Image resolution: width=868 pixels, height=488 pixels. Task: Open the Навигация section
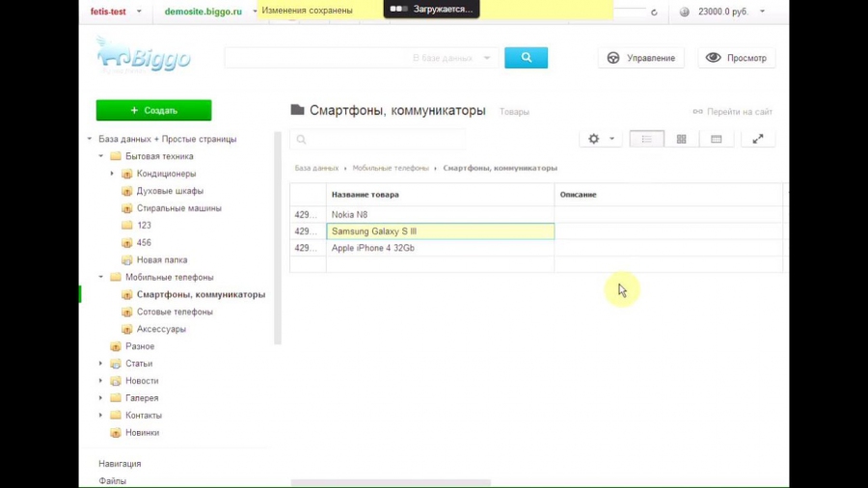tap(120, 464)
